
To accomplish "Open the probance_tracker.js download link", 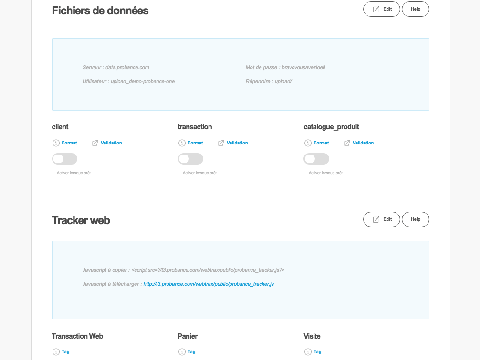I will (209, 284).
